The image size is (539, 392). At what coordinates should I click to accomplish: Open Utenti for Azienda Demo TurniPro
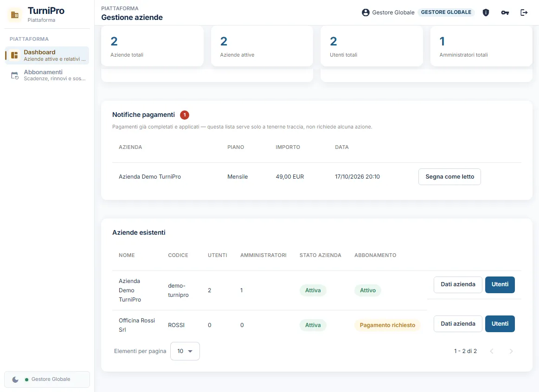coord(500,285)
